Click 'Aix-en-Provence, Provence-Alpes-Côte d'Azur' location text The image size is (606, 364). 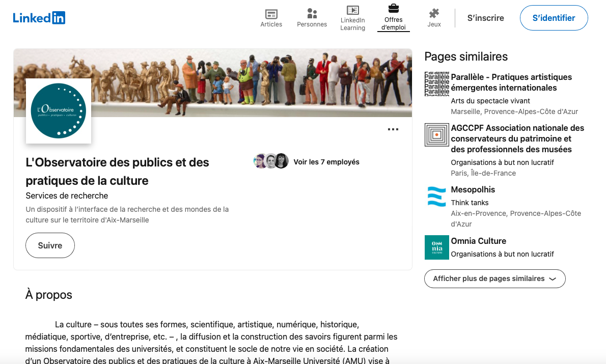point(516,219)
